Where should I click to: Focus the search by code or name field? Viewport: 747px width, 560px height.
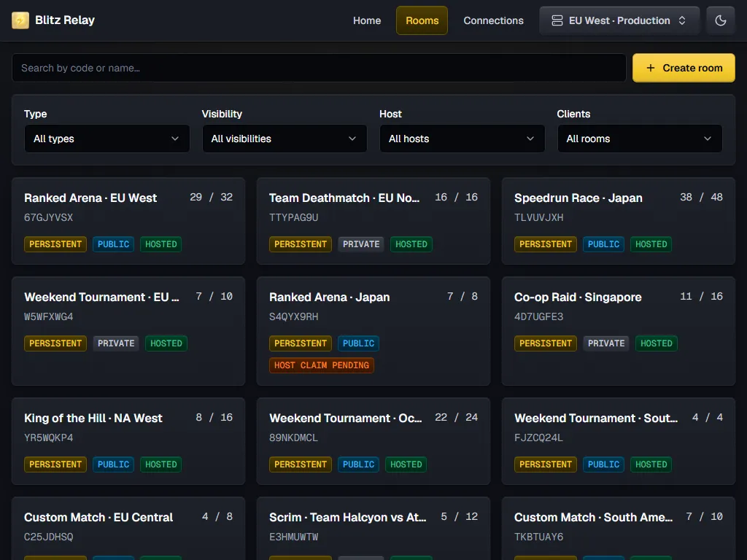pyautogui.click(x=319, y=68)
